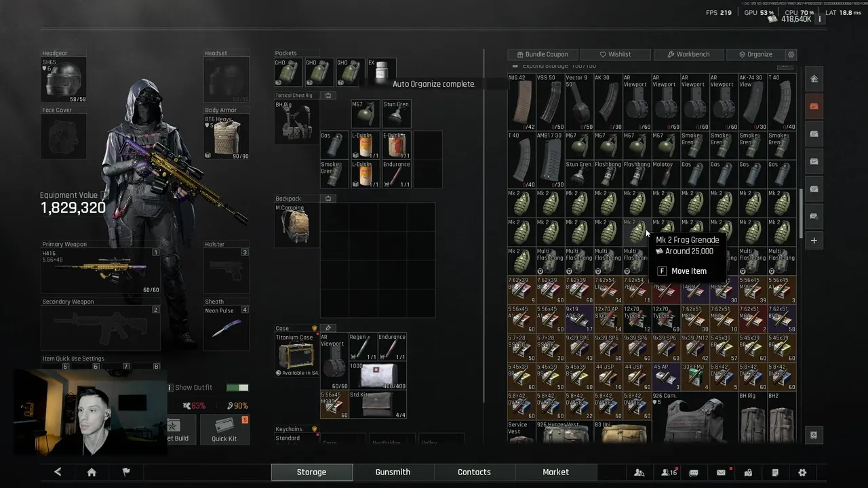Viewport: 868px width, 488px height.
Task: Select the VSS 50 magazine
Action: pyautogui.click(x=550, y=102)
